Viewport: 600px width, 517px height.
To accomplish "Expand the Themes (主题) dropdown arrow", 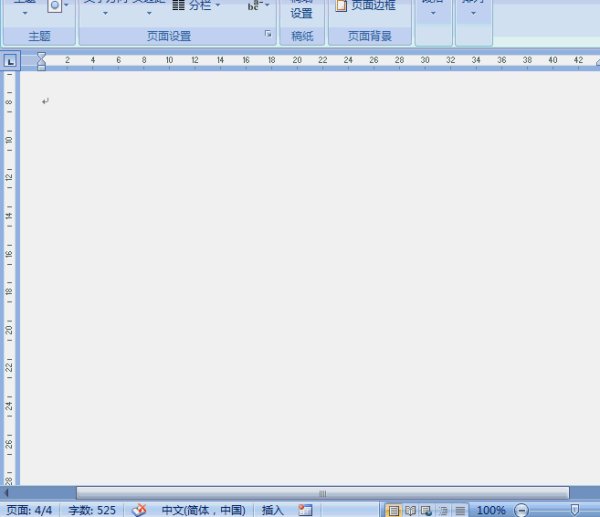I will click(x=25, y=13).
